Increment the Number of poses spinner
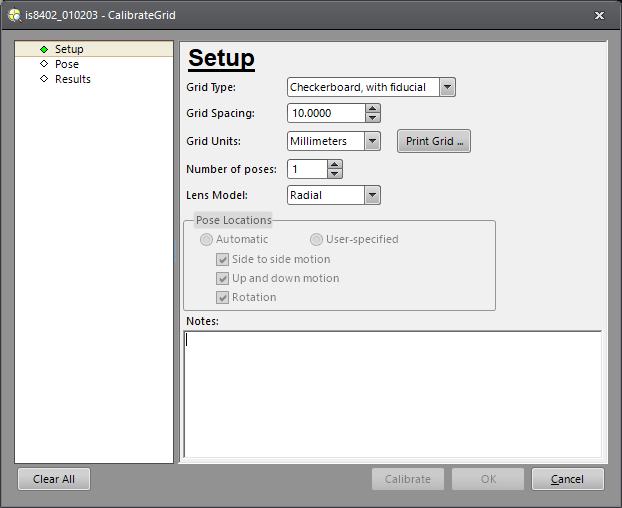The height and width of the screenshot is (508, 622). click(334, 164)
